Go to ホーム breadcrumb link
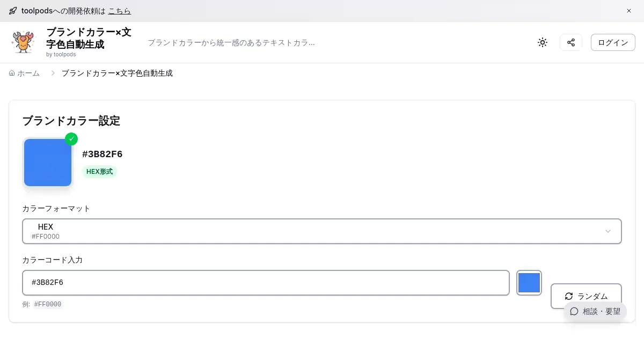 pyautogui.click(x=28, y=74)
